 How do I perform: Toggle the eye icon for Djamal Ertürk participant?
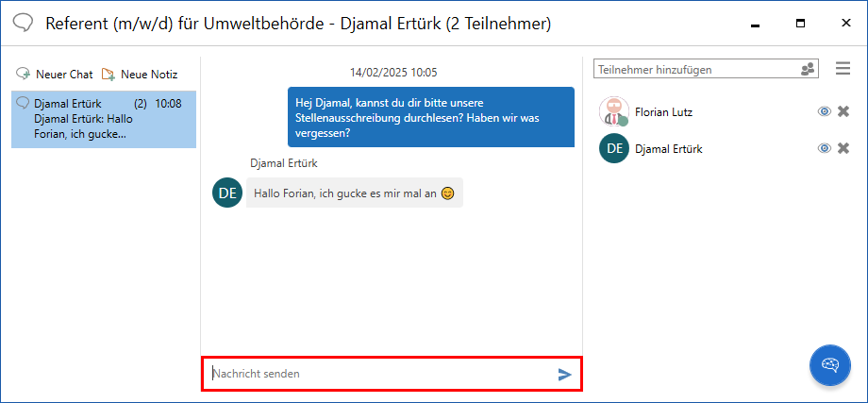click(824, 148)
